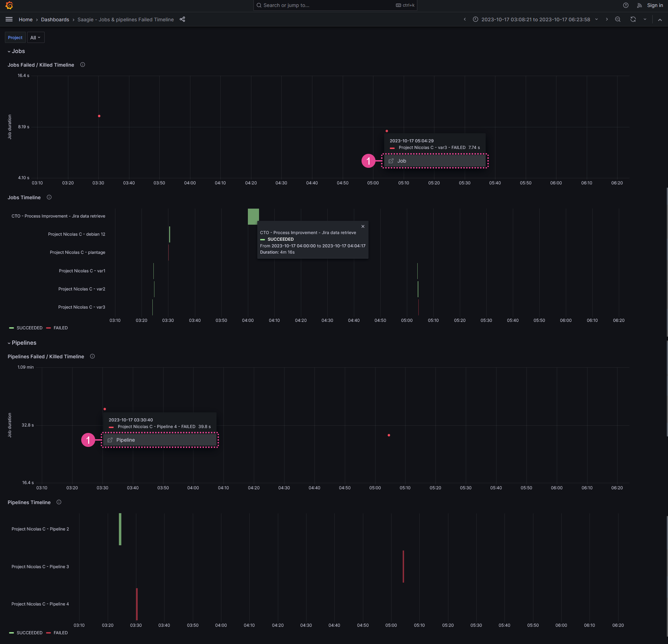The width and height of the screenshot is (668, 644).
Task: Show info for Pipelines Timeline panel
Action: (59, 502)
